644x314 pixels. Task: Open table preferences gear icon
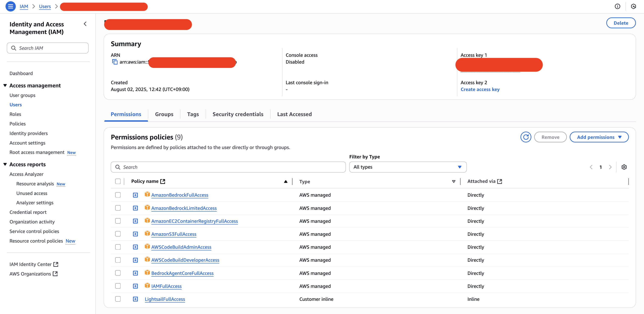click(x=624, y=167)
